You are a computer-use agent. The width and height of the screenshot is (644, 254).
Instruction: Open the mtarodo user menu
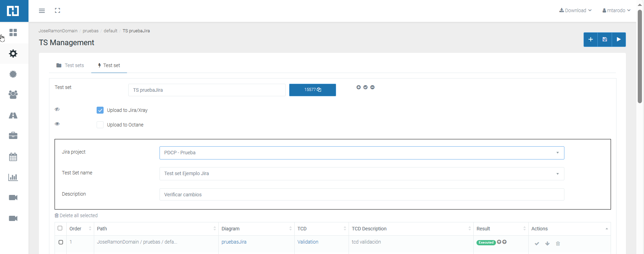(x=616, y=10)
